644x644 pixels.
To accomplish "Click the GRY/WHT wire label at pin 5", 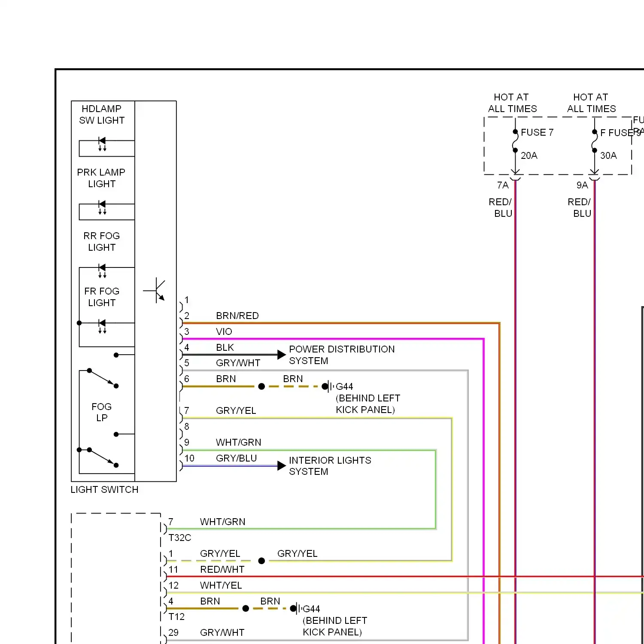I will pos(238,363).
